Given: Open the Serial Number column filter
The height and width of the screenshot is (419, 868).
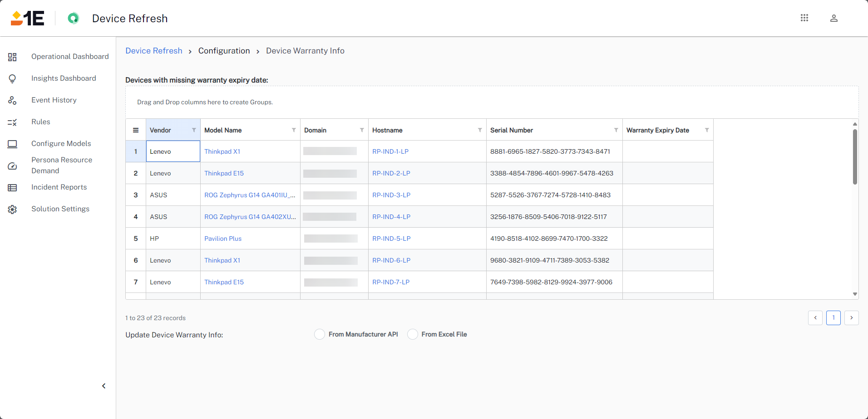Looking at the screenshot, I should click(616, 130).
